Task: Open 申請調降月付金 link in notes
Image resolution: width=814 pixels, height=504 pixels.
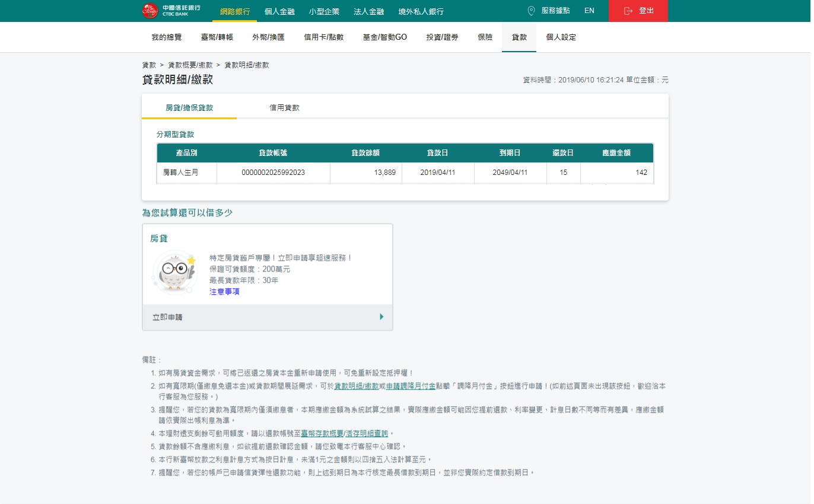Action: pos(411,386)
